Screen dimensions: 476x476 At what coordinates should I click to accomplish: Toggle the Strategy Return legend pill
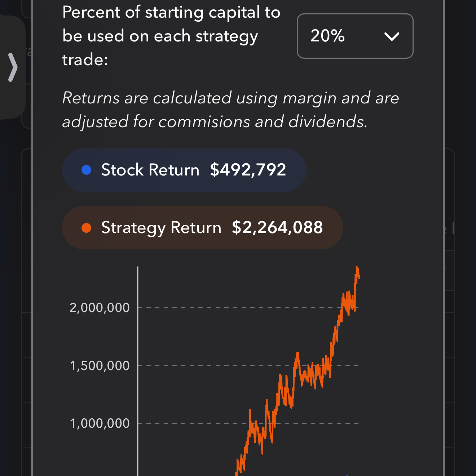click(202, 228)
